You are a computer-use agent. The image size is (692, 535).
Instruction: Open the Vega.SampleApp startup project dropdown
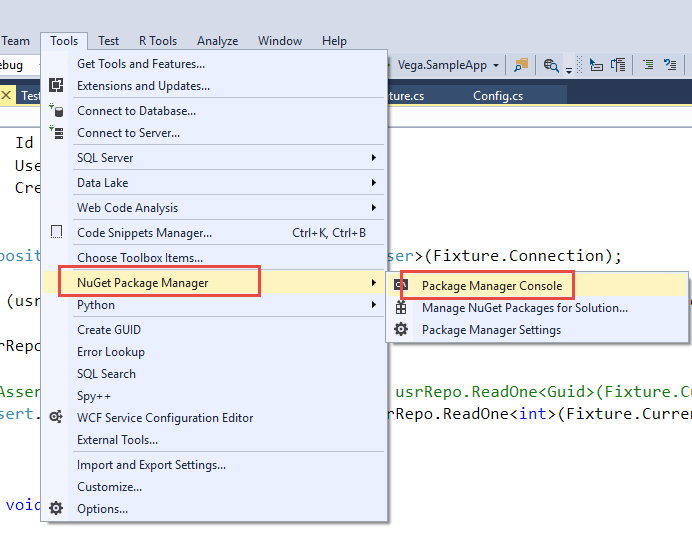pos(495,65)
